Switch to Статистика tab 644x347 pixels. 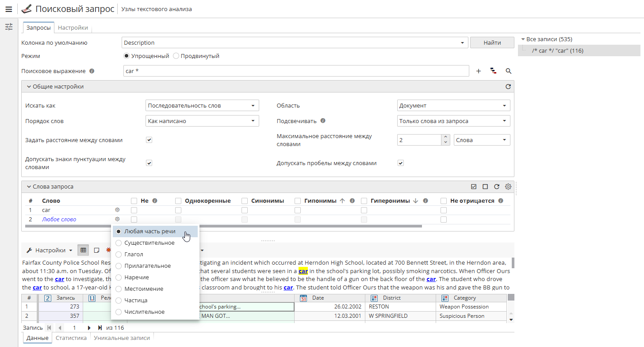71,338
